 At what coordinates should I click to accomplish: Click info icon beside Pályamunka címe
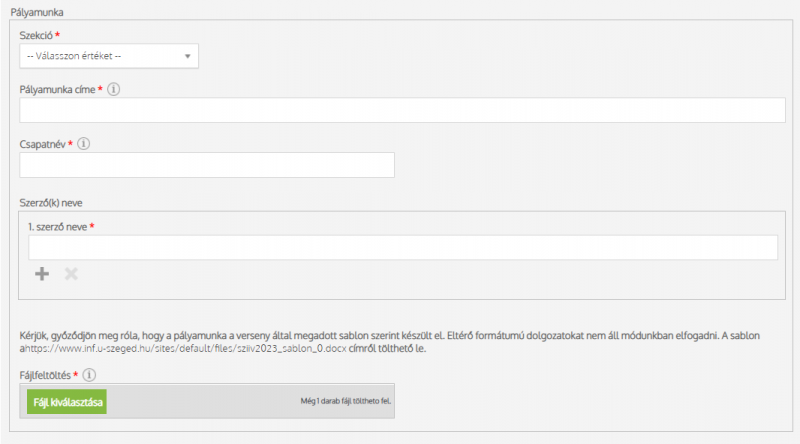click(x=114, y=89)
